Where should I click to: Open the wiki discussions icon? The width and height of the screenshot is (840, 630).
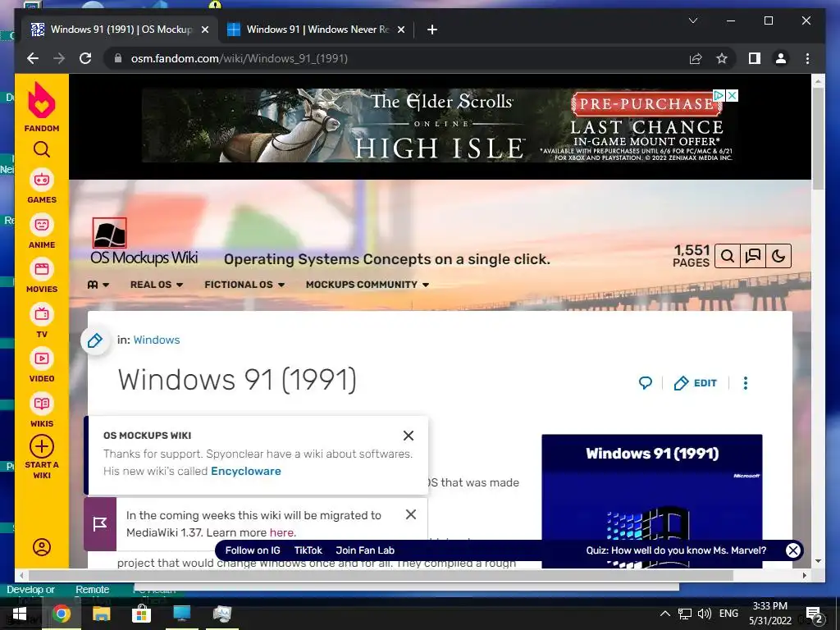[753, 256]
